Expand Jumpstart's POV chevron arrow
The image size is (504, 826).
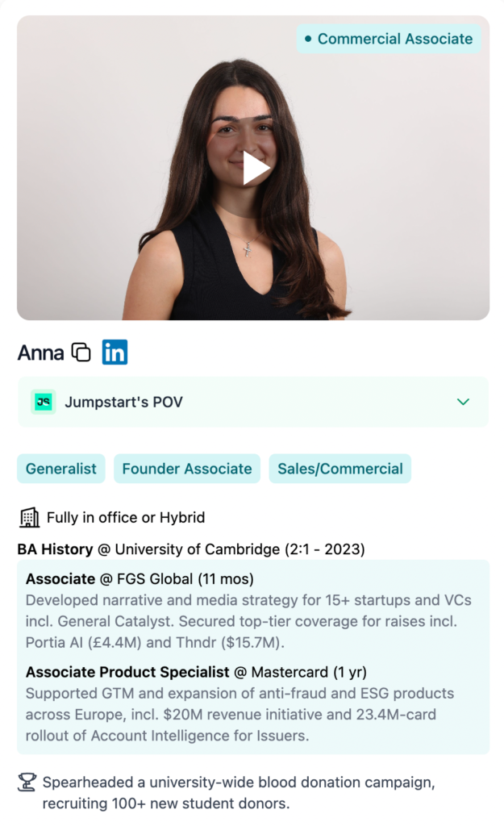click(x=463, y=402)
